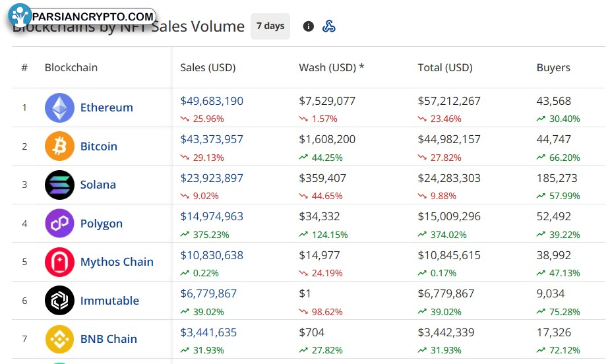This screenshot has height=364, width=610.
Task: Click Ethereum total value $57,212,267
Action: pyautogui.click(x=449, y=101)
